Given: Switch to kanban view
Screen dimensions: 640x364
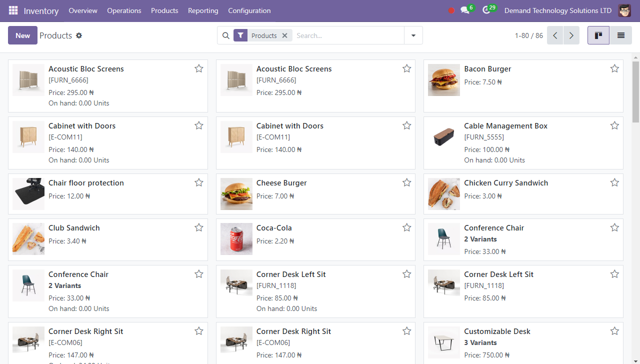Looking at the screenshot, I should pos(598,35).
